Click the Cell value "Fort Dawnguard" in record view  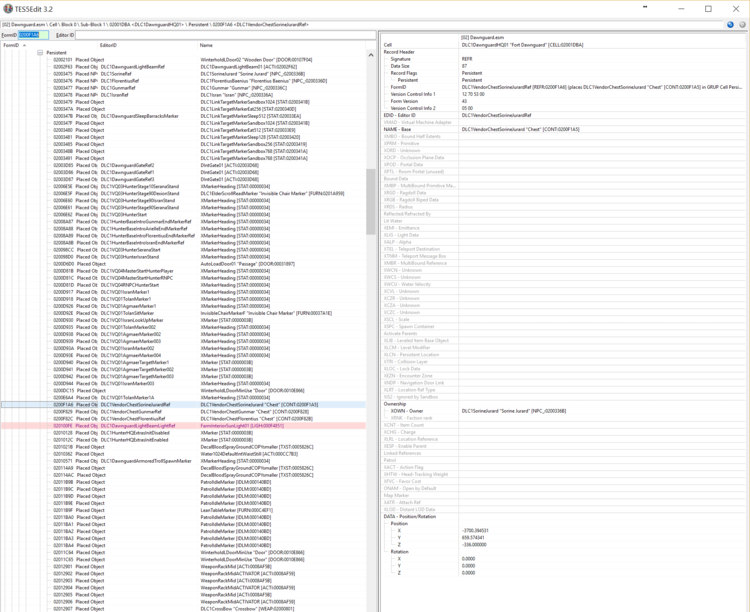pos(522,45)
